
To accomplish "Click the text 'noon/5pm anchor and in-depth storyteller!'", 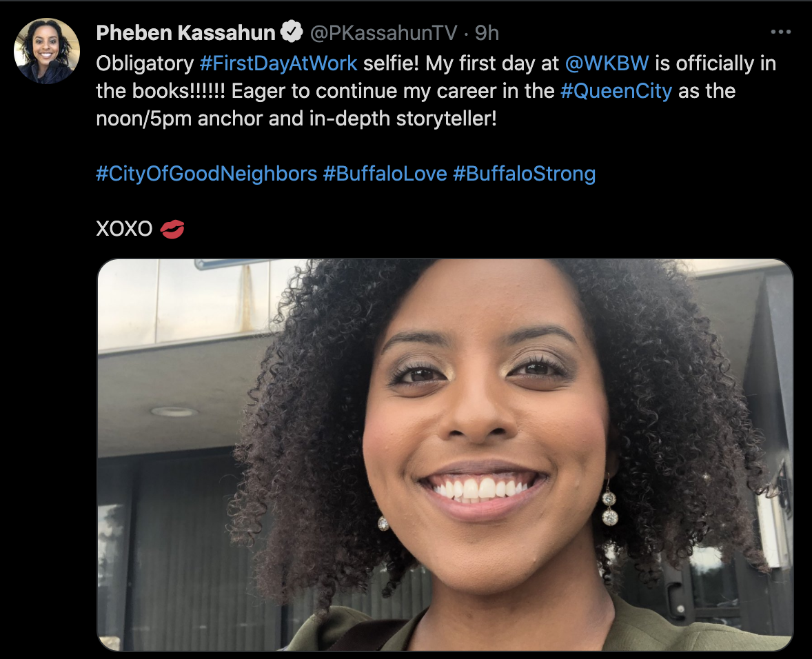I will tap(296, 119).
